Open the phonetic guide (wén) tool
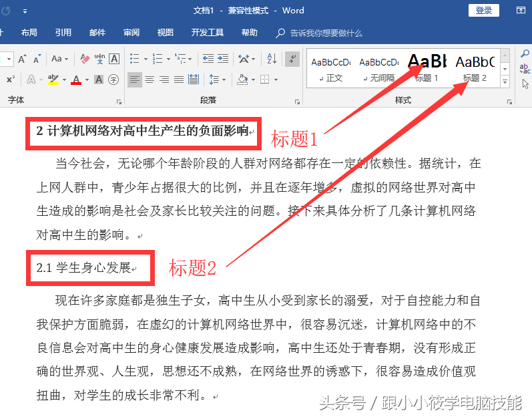The image size is (532, 417). pyautogui.click(x=99, y=59)
